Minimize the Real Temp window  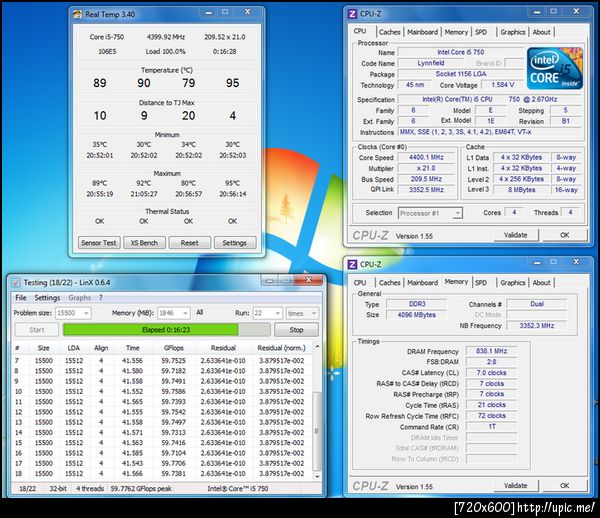click(209, 13)
